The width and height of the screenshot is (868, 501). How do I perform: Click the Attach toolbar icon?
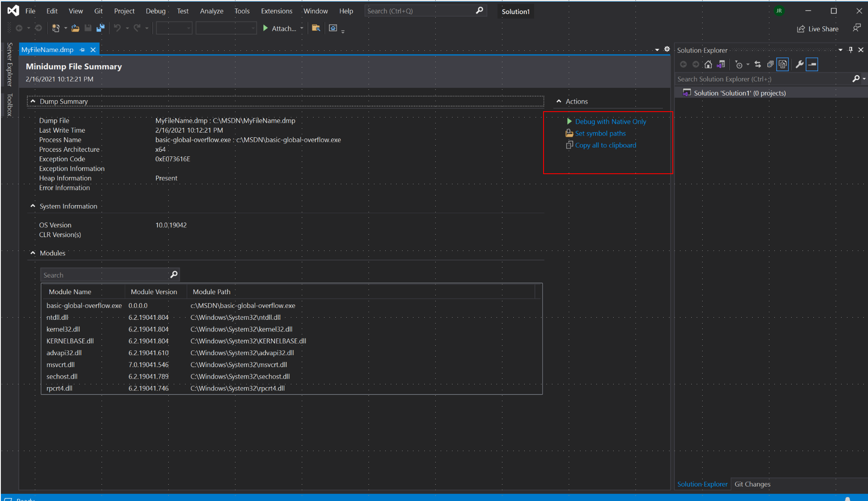(280, 28)
